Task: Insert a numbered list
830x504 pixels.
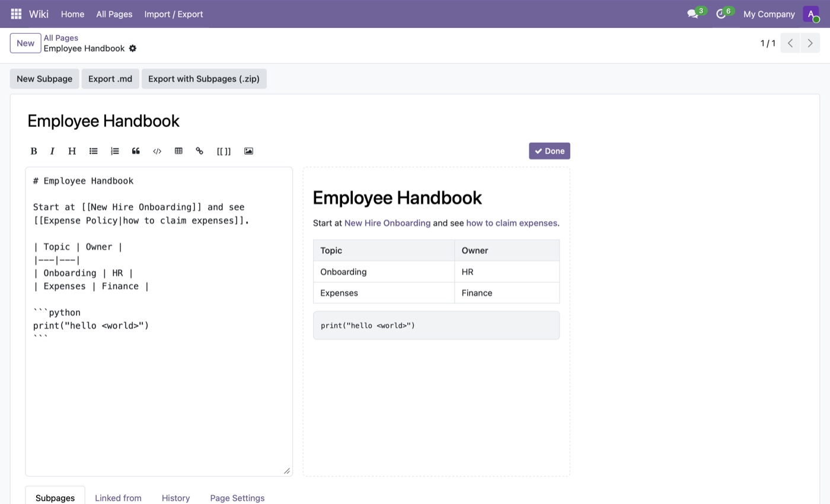Action: click(114, 151)
